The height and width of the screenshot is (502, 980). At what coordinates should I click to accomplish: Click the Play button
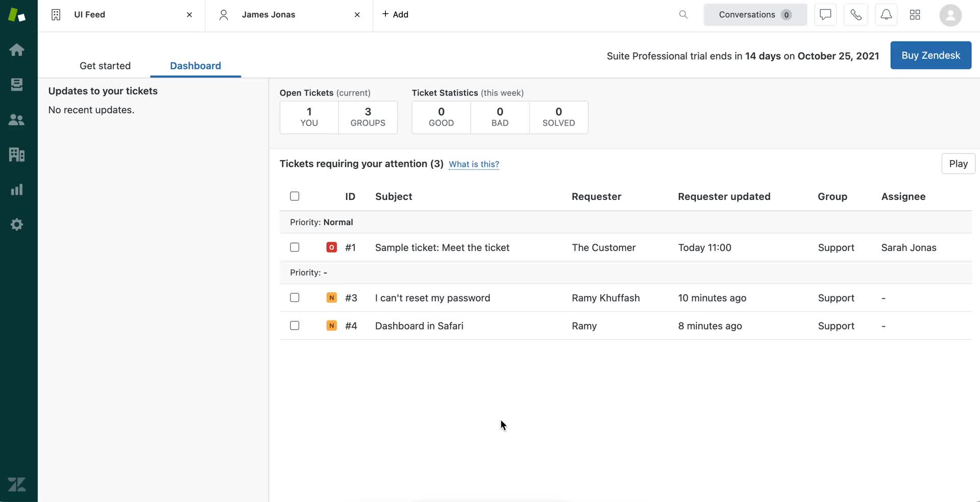click(958, 164)
